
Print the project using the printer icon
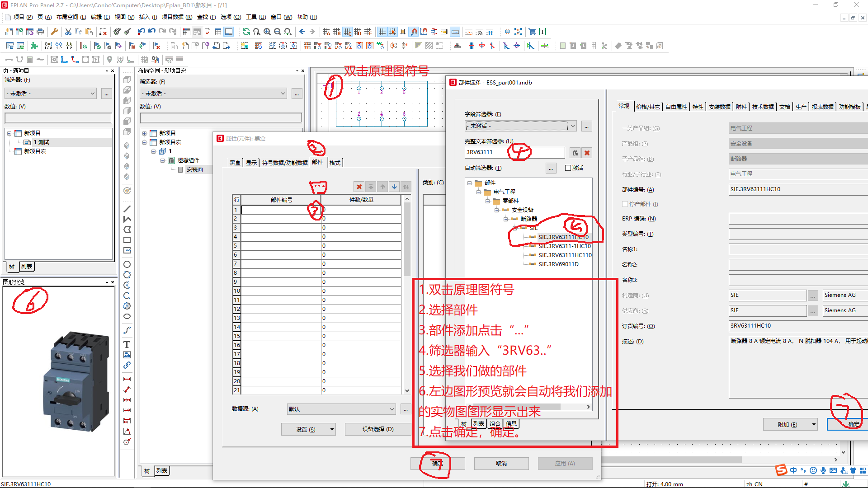point(40,32)
